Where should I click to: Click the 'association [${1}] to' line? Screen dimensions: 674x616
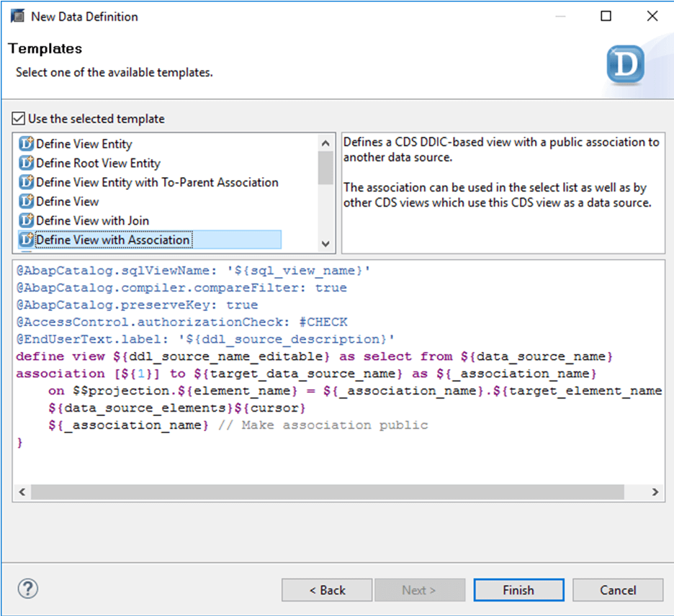306,373
